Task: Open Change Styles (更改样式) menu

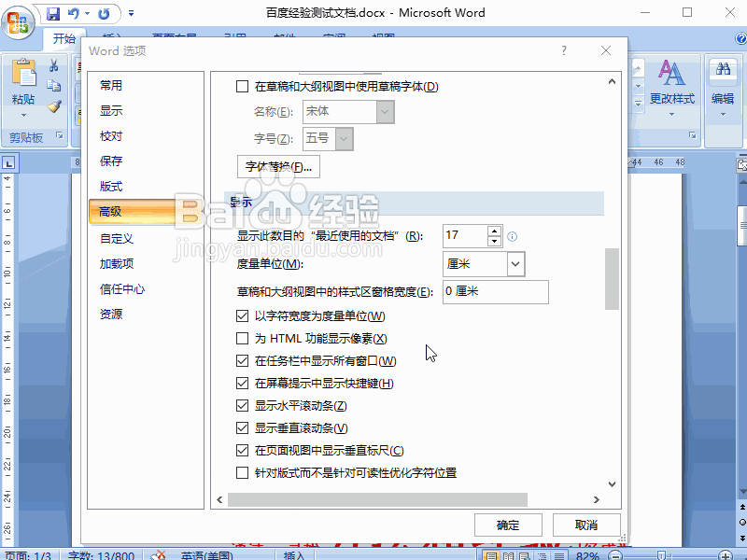Action: [x=671, y=88]
